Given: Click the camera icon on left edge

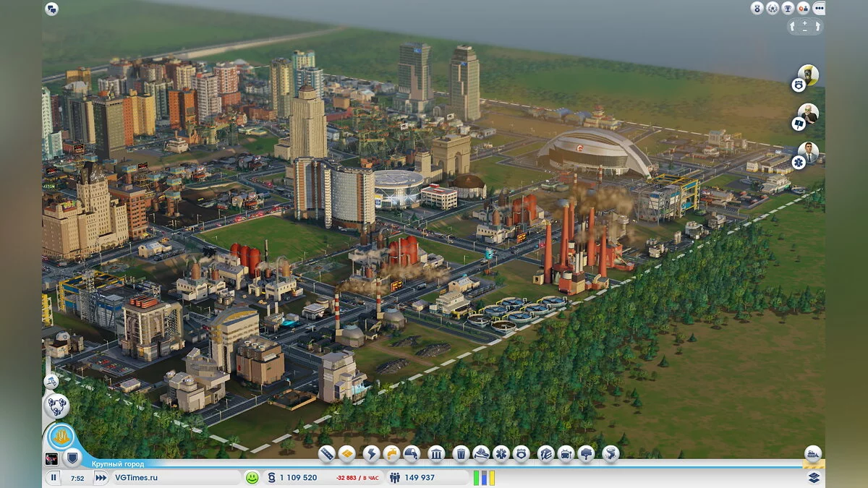Looking at the screenshot, I should [x=51, y=382].
